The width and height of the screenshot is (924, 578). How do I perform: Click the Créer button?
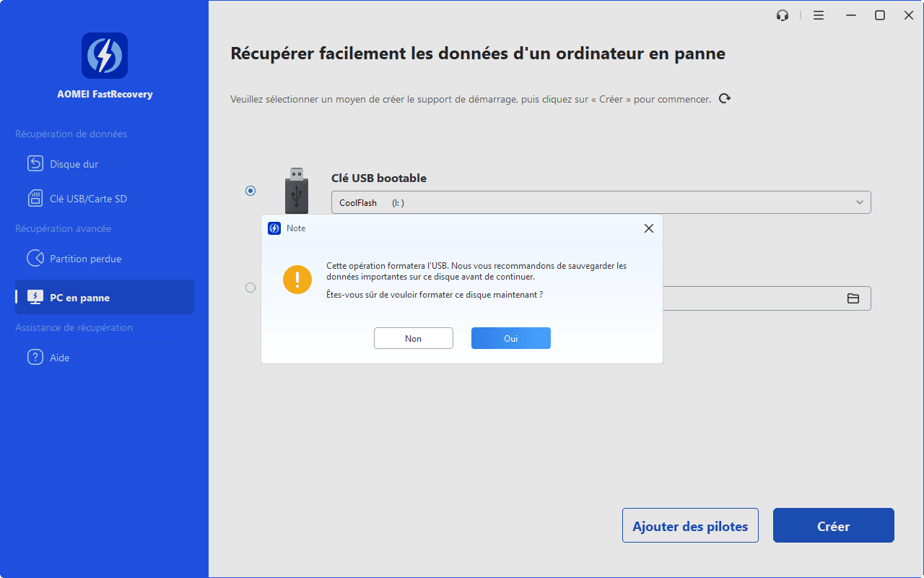[x=833, y=525]
